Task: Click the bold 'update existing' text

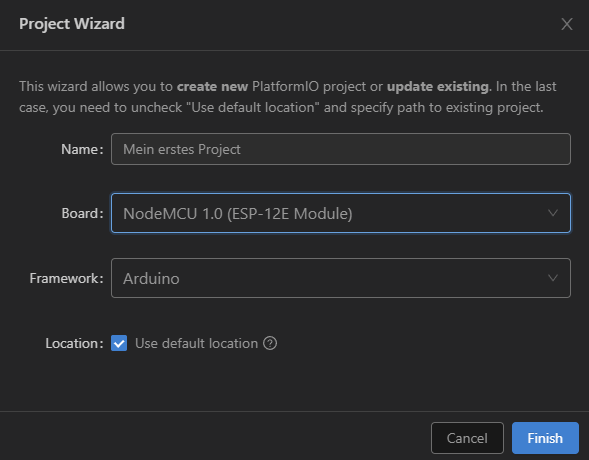Action: pyautogui.click(x=438, y=87)
